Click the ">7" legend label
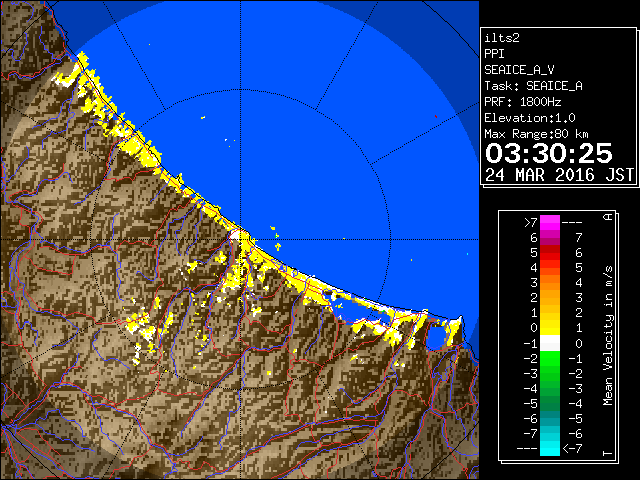Image resolution: width=640 pixels, height=480 pixels. click(x=531, y=223)
